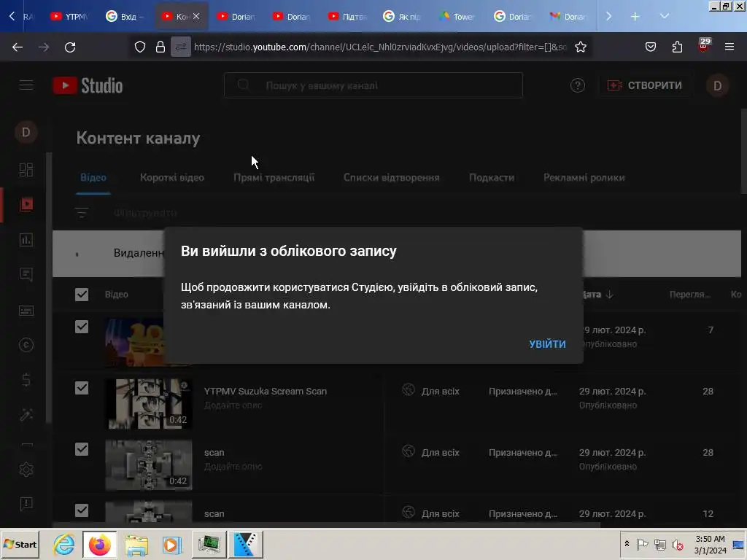Click the YouTube Studio logo
This screenshot has height=560, width=747.
tap(88, 86)
